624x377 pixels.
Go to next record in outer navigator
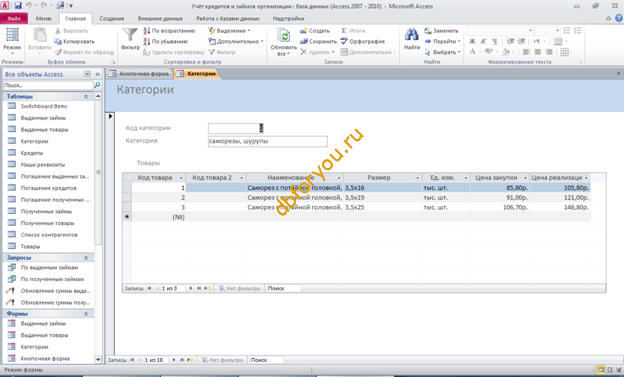click(174, 360)
